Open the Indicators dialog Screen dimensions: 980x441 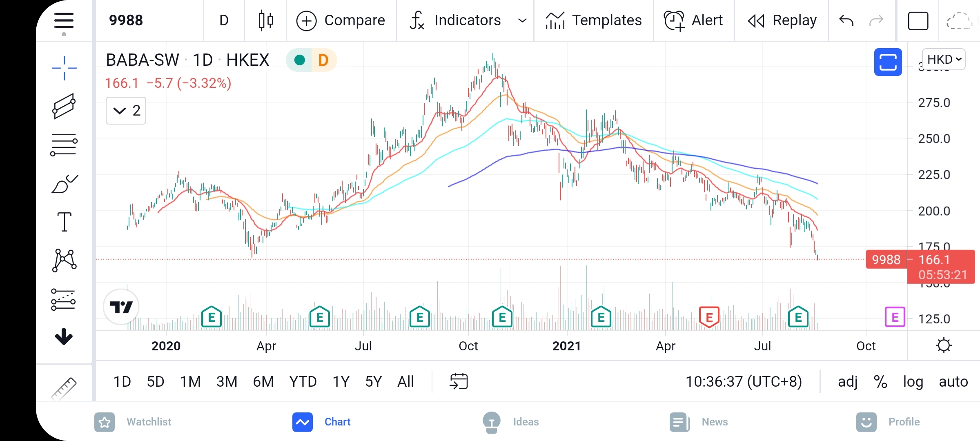tap(455, 20)
